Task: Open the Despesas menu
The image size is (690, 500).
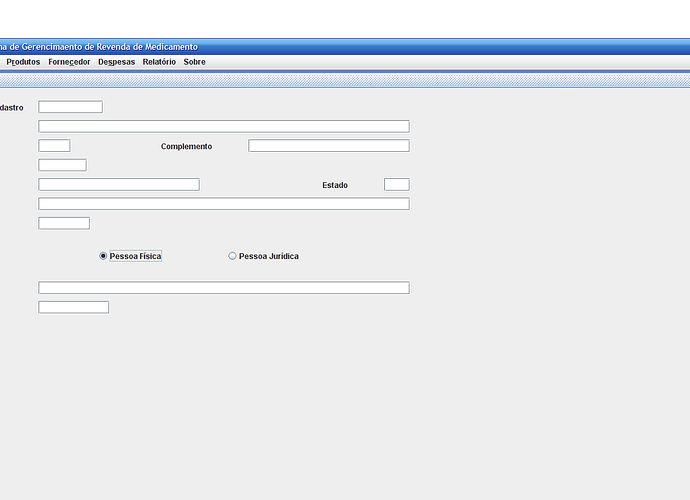Action: coord(117,62)
